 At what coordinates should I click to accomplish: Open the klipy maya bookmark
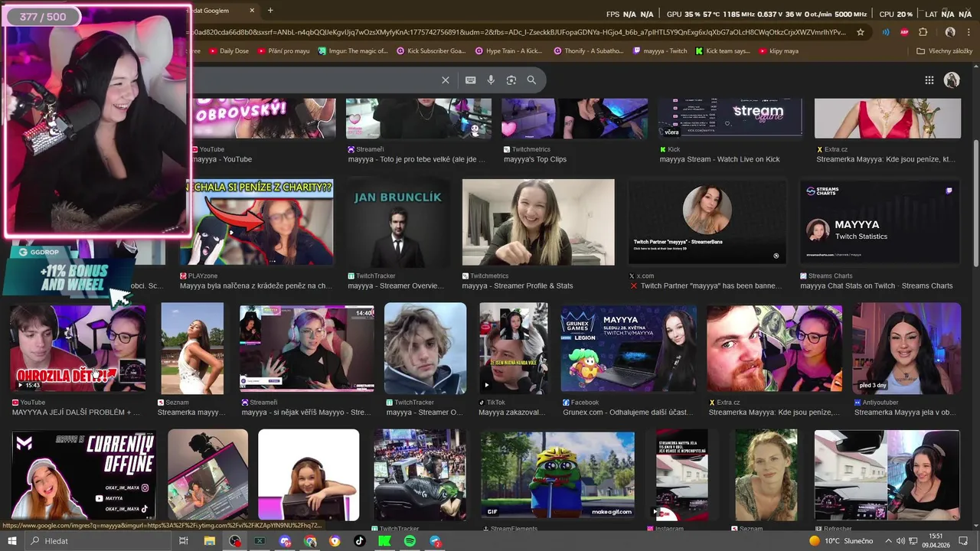coord(779,51)
